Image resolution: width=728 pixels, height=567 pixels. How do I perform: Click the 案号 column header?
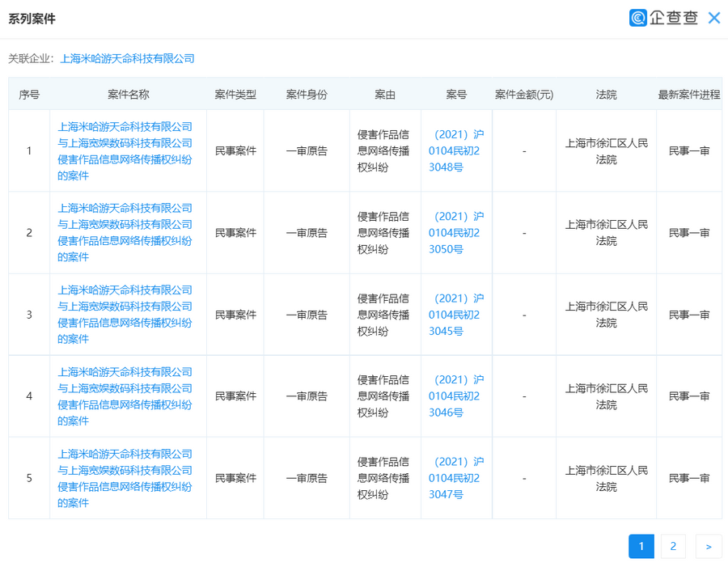(456, 95)
